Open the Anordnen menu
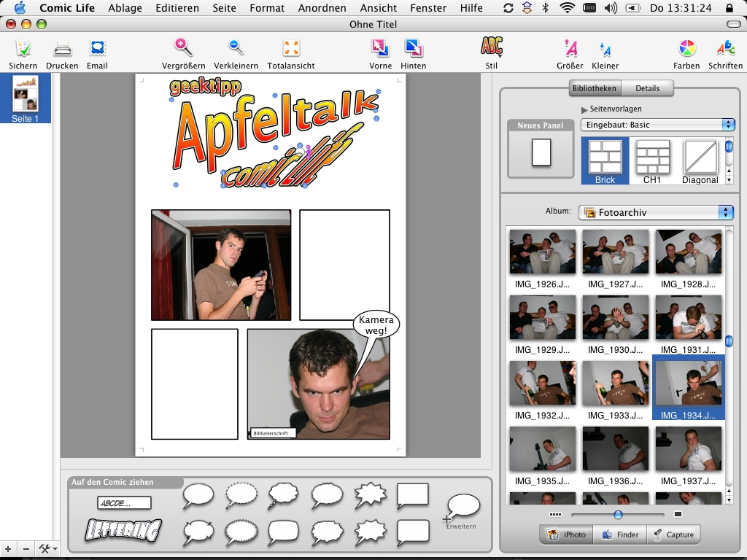Viewport: 747px width, 560px height. (322, 8)
